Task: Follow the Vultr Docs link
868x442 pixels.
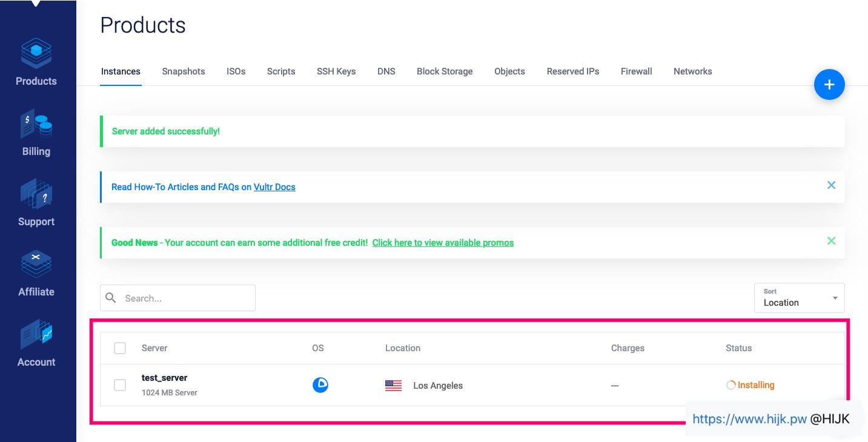Action: (x=274, y=187)
